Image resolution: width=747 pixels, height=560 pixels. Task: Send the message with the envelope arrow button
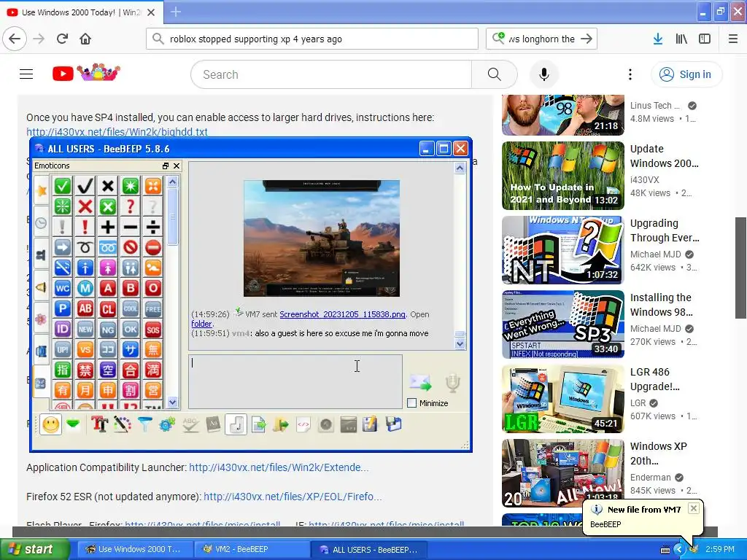coord(421,382)
